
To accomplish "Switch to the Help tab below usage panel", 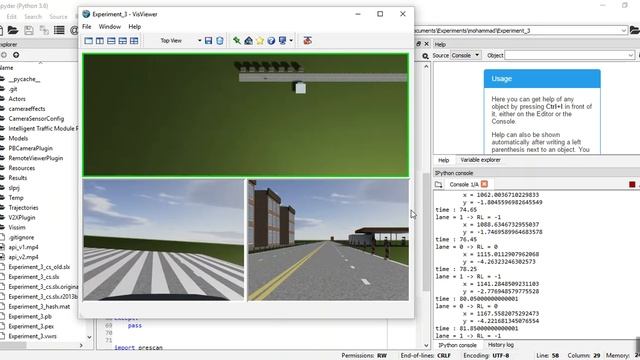I will [444, 160].
